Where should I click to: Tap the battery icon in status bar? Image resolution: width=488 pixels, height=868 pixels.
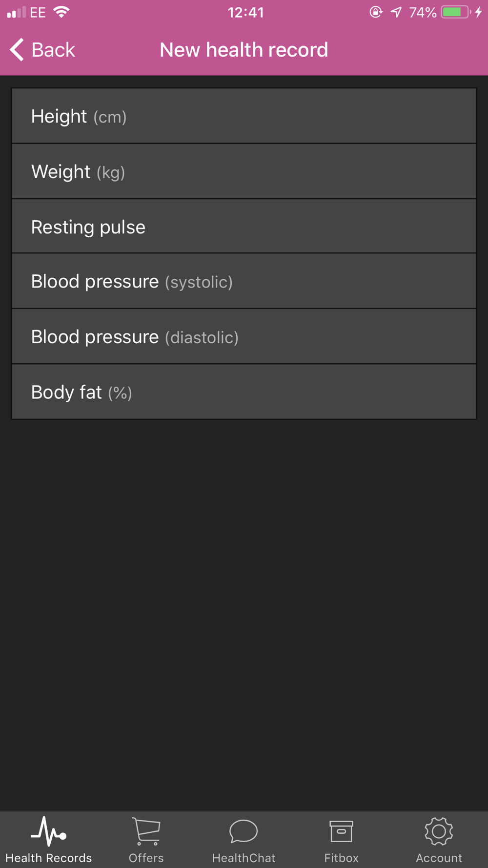pos(456,12)
